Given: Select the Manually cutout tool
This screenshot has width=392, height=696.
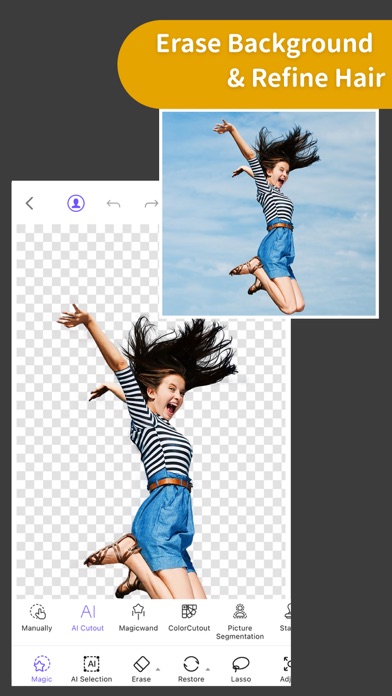Looking at the screenshot, I should coord(37,617).
